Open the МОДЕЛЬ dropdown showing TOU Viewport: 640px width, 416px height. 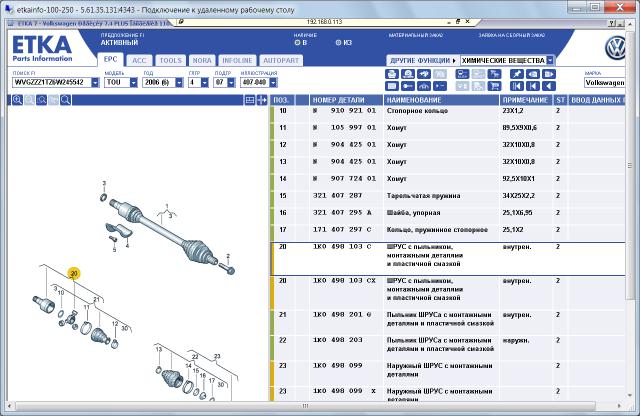click(x=133, y=82)
